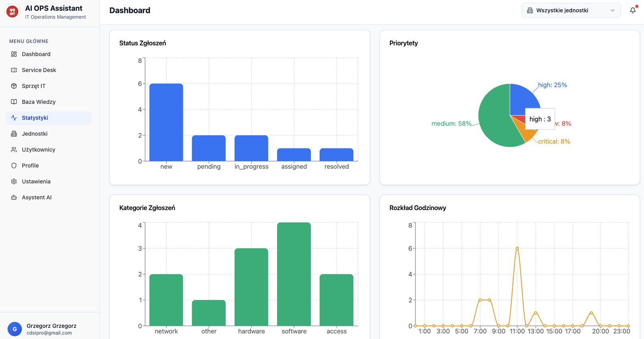This screenshot has width=644, height=339.
Task: Go to Użytkownicy in sidebar
Action: [39, 150]
